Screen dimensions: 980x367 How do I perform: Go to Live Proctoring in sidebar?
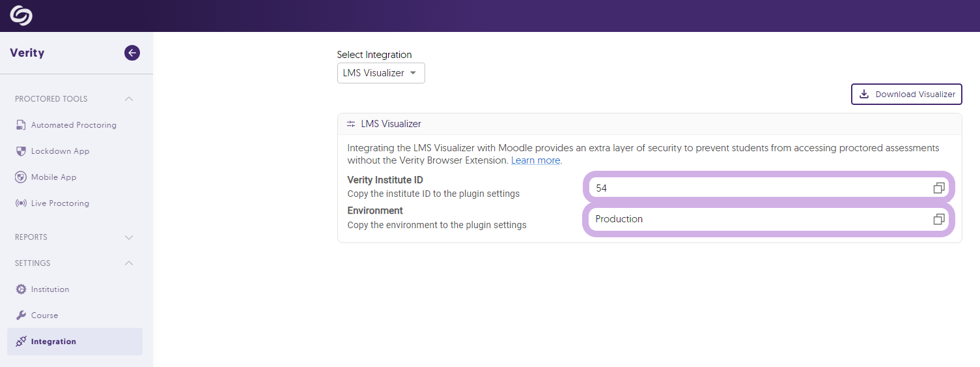click(x=60, y=203)
